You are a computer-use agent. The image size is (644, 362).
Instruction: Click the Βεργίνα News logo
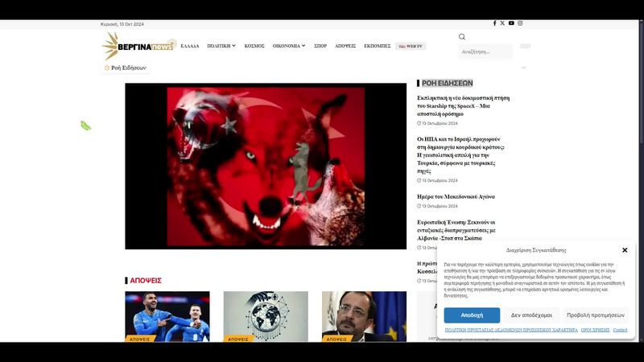(138, 46)
